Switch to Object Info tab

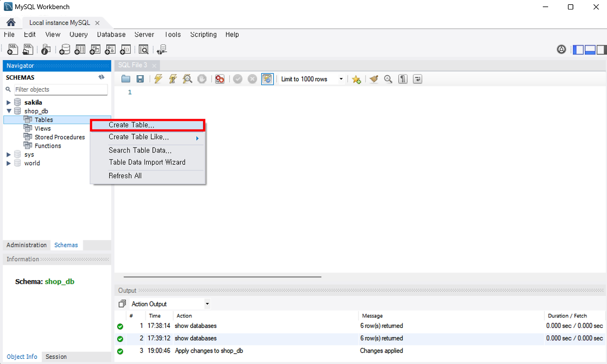[x=22, y=356]
